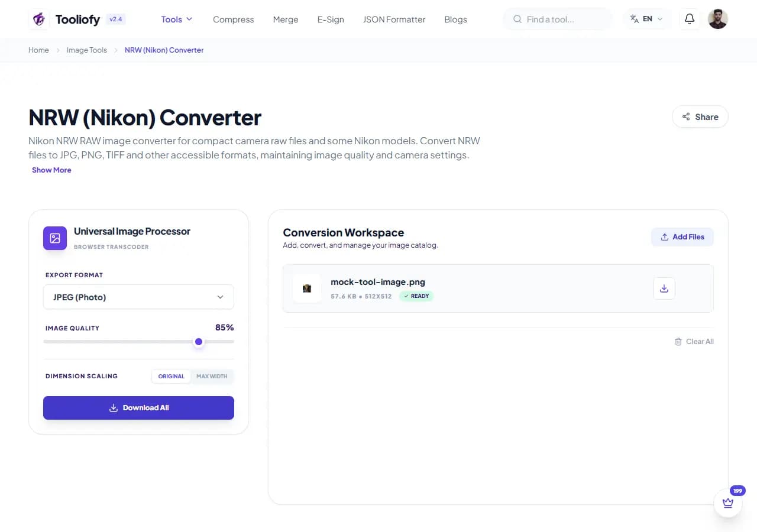Click the Find a tool search field
Image resolution: width=757 pixels, height=532 pixels.
click(x=558, y=19)
